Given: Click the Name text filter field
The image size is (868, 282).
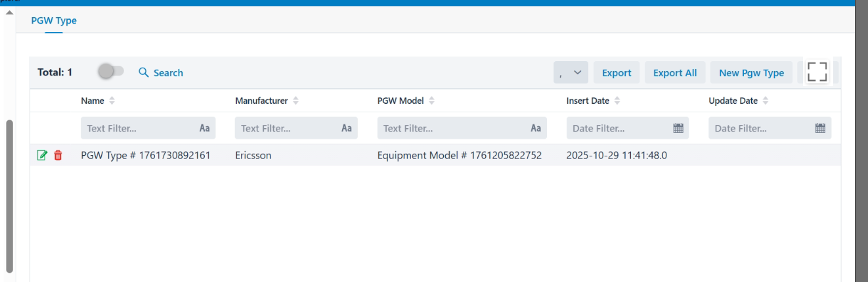Looking at the screenshot, I should pyautogui.click(x=139, y=128).
